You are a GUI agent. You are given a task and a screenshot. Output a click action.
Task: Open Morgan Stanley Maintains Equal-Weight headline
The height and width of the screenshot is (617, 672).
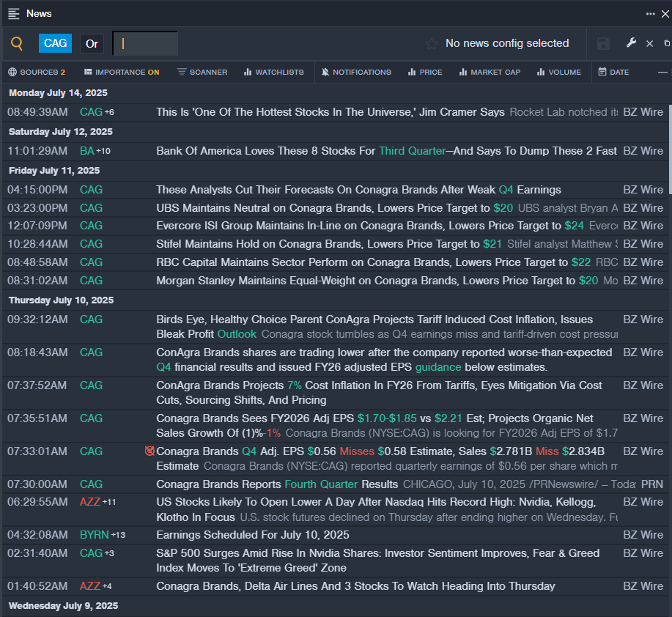(377, 280)
